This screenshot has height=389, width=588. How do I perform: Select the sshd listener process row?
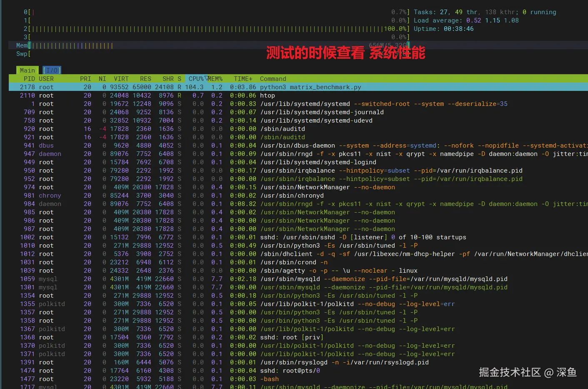(x=298, y=237)
